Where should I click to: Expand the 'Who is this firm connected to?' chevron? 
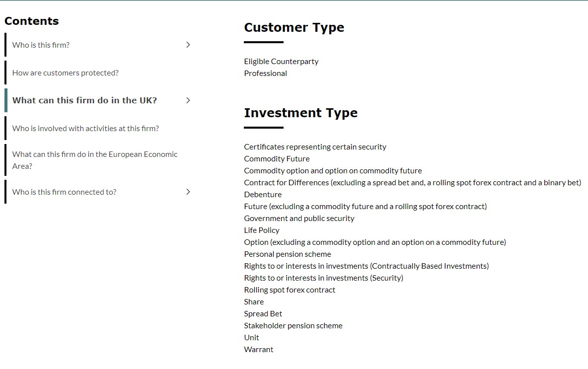tap(188, 192)
